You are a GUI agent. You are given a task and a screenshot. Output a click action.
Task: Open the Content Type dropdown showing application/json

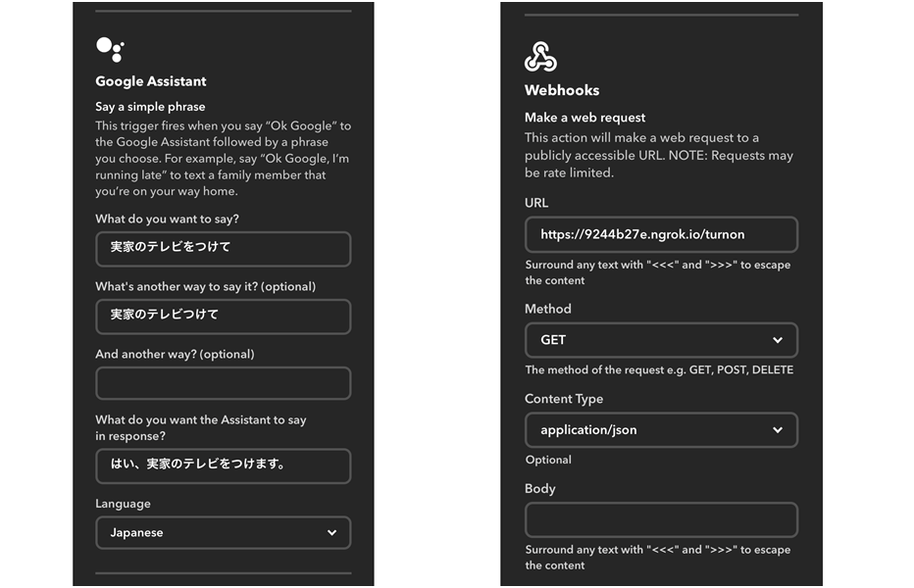[661, 430]
